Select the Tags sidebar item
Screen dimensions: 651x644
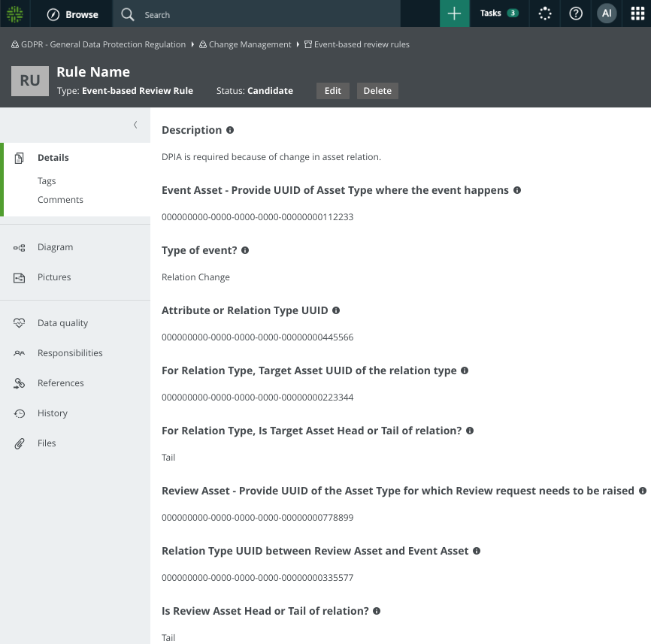47,181
